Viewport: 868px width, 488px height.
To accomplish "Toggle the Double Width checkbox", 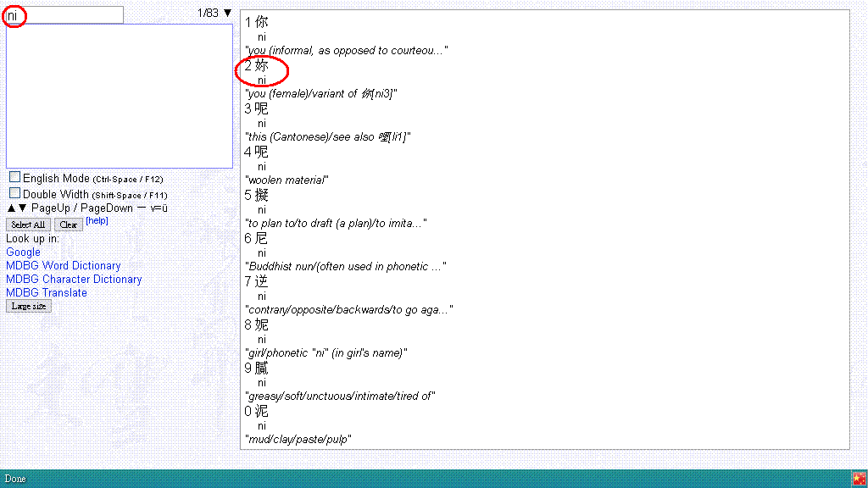I will 15,193.
